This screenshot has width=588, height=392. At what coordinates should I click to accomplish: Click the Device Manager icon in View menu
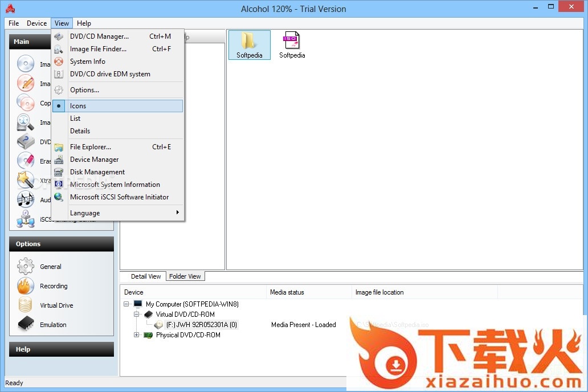pyautogui.click(x=59, y=160)
